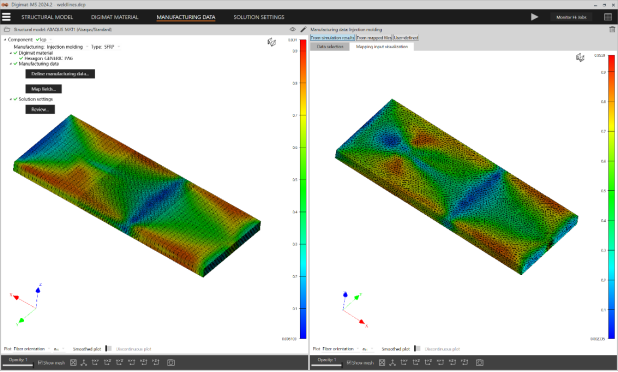Open the Monitor jobs panel

[x=571, y=17]
